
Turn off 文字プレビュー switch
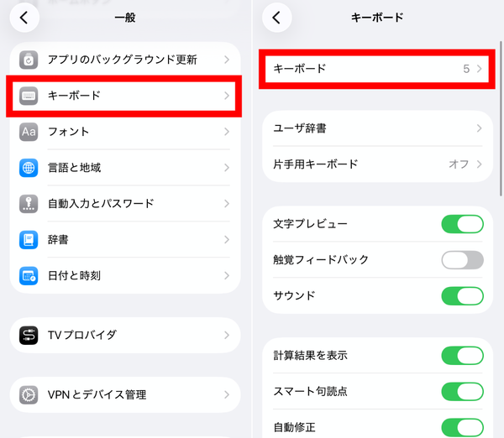462,224
